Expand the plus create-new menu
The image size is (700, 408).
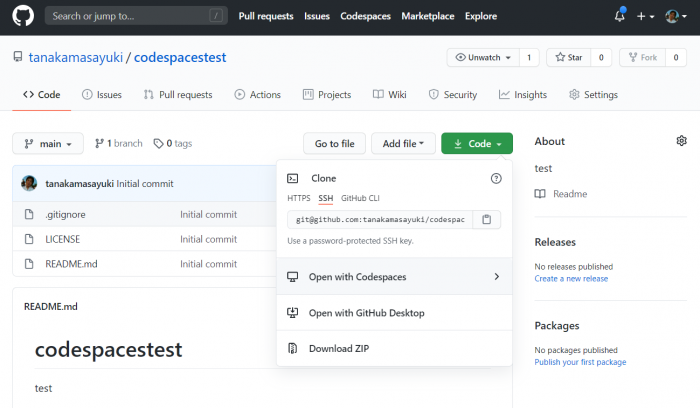click(x=645, y=16)
